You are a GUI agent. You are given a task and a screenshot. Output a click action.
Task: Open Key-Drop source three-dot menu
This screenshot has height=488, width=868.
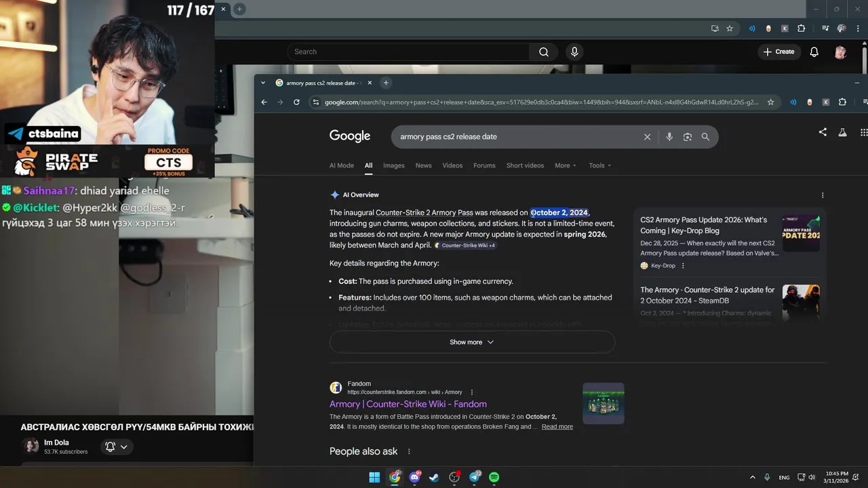click(683, 266)
